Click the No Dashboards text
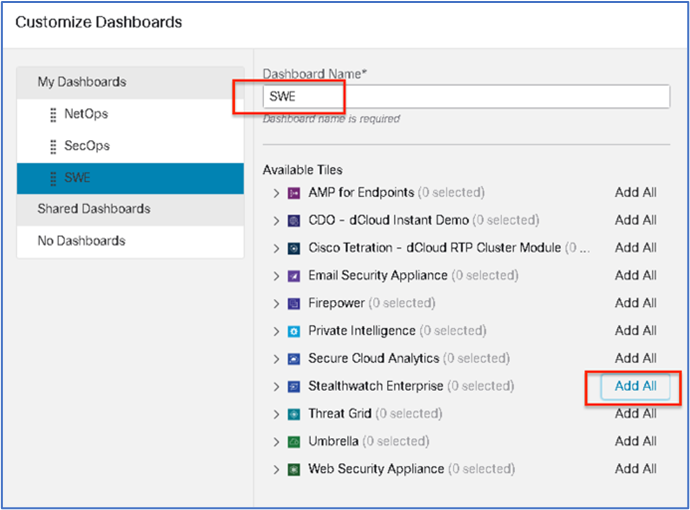Image resolution: width=690 pixels, height=510 pixels. 81,241
